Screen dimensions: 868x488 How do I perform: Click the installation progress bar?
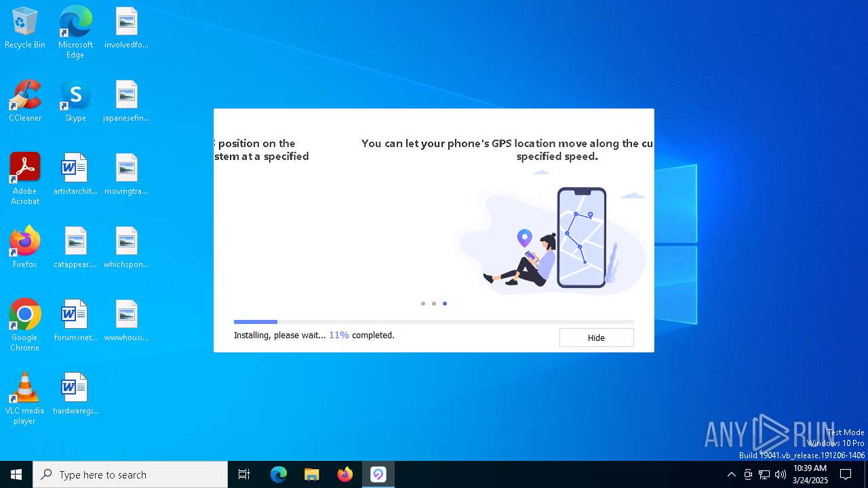[x=434, y=322]
